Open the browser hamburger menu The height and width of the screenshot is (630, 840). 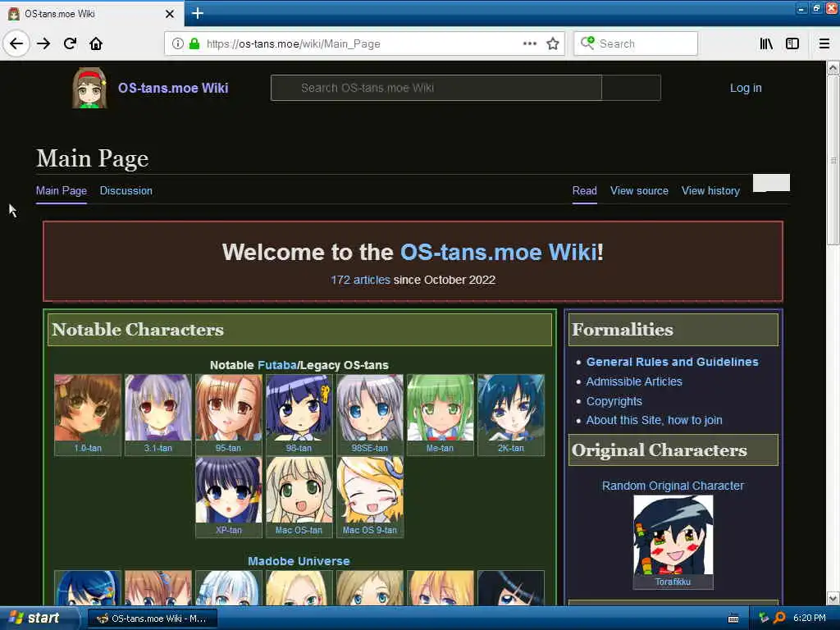[824, 43]
